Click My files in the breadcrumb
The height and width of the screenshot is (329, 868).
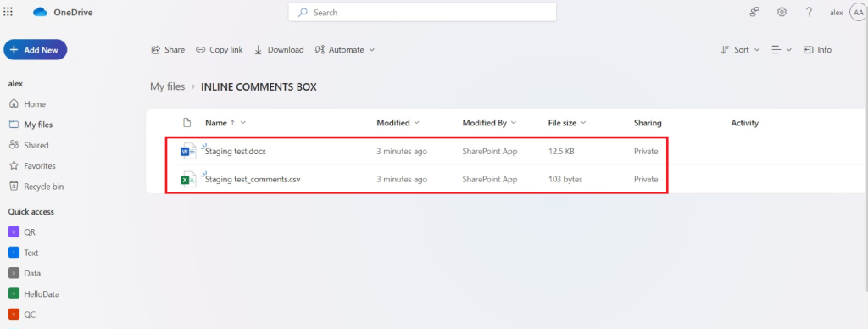167,87
